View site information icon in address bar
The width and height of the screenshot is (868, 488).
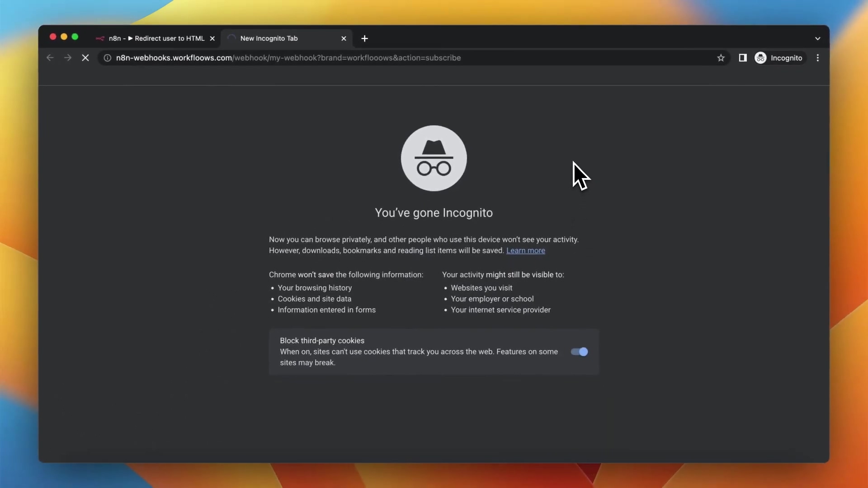[108, 58]
